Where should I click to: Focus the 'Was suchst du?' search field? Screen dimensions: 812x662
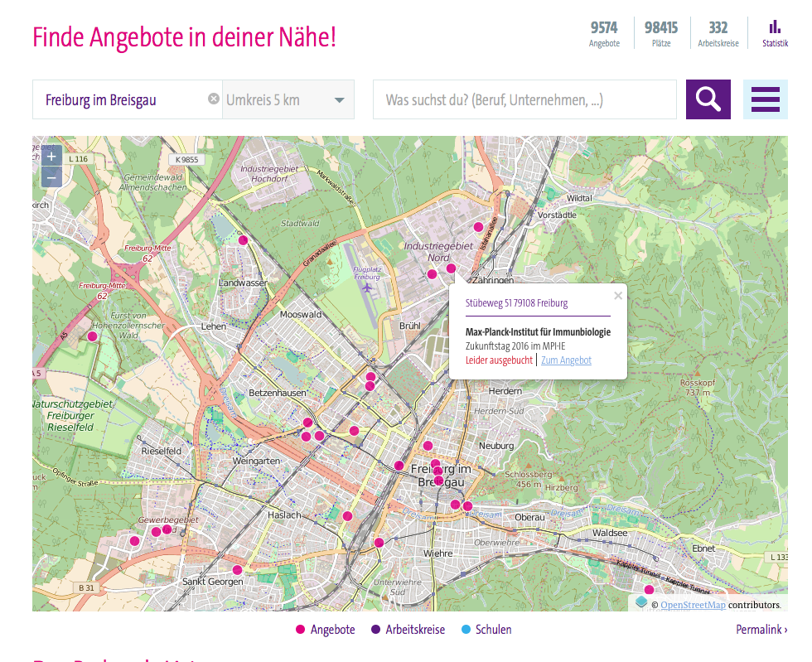(x=524, y=99)
